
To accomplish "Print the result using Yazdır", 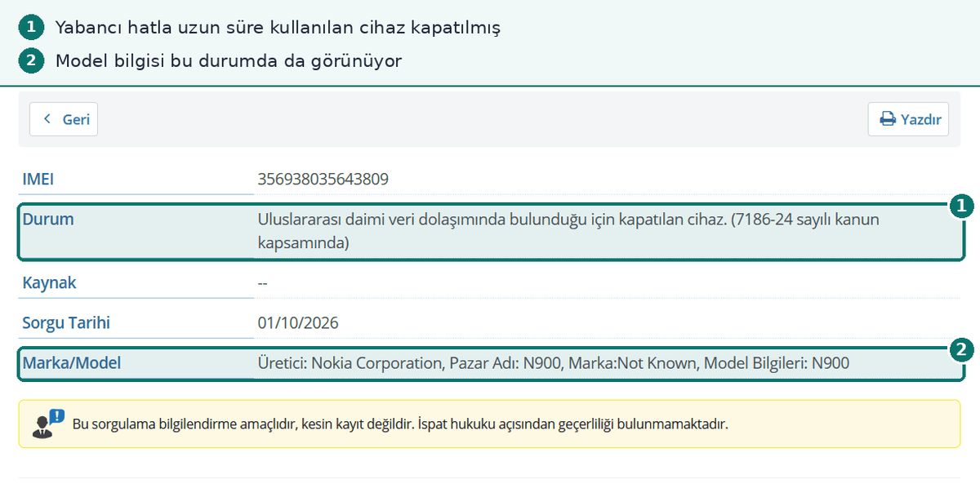I will pos(908,119).
